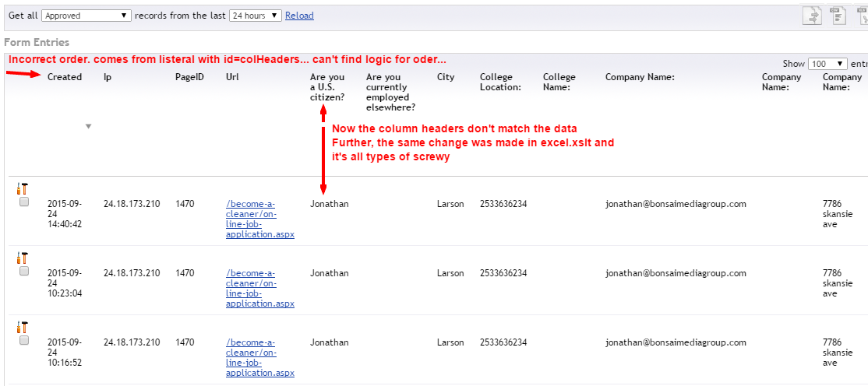This screenshot has width=868, height=386.
Task: Open the Show 100 entries dropdown
Action: click(828, 64)
